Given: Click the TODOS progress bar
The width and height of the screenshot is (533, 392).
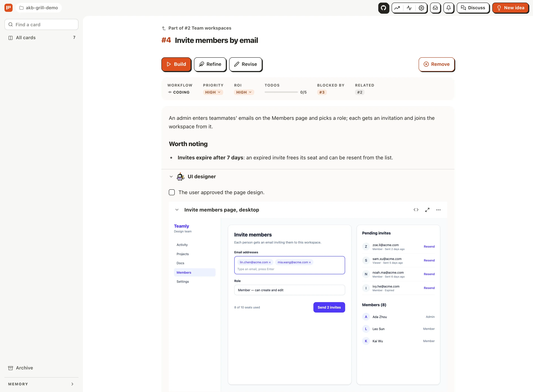Looking at the screenshot, I should [x=281, y=92].
